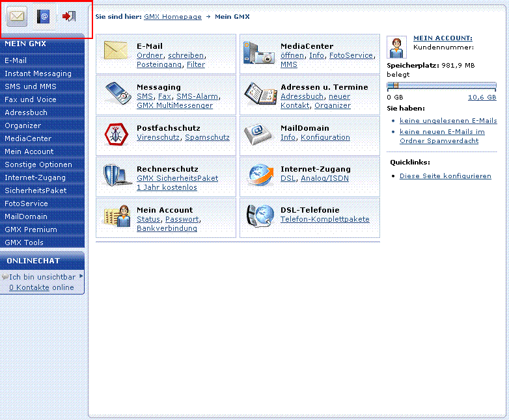Open Instant Messaging in the sidebar
The height and width of the screenshot is (420, 509).
[x=42, y=73]
